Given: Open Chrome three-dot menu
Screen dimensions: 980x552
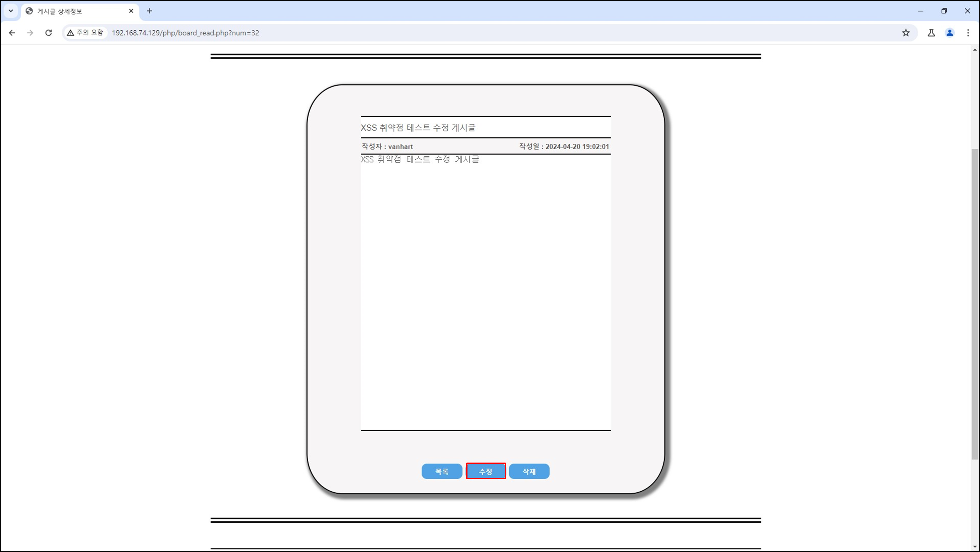Looking at the screenshot, I should [x=968, y=33].
